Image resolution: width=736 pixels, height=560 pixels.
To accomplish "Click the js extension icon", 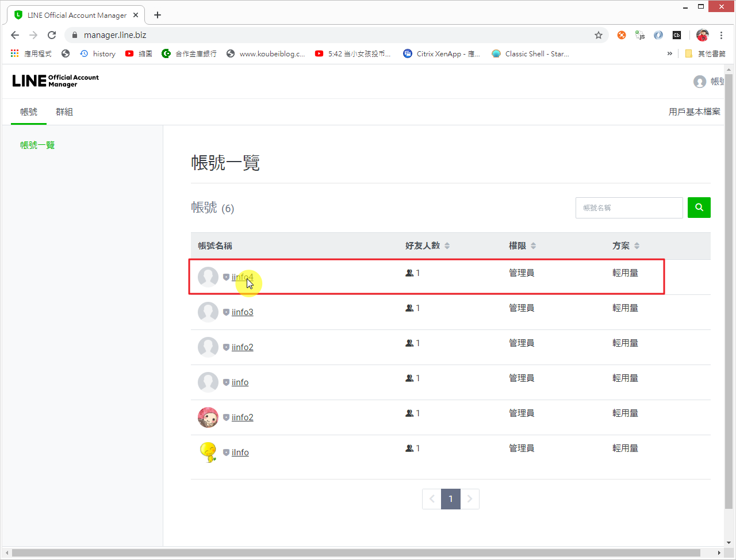I will coord(639,35).
